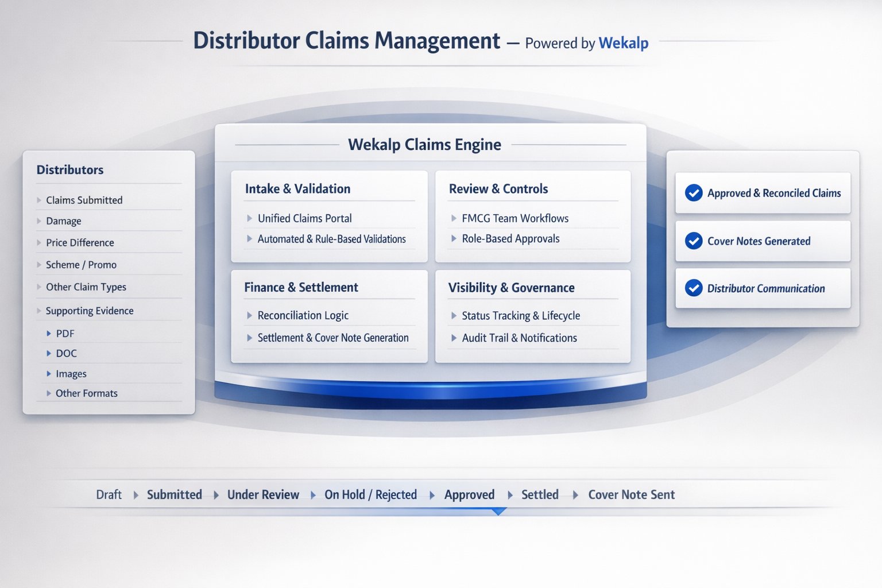This screenshot has height=588, width=882.
Task: Click the checkmark icon beside Cover Notes Generated
Action: (x=694, y=241)
